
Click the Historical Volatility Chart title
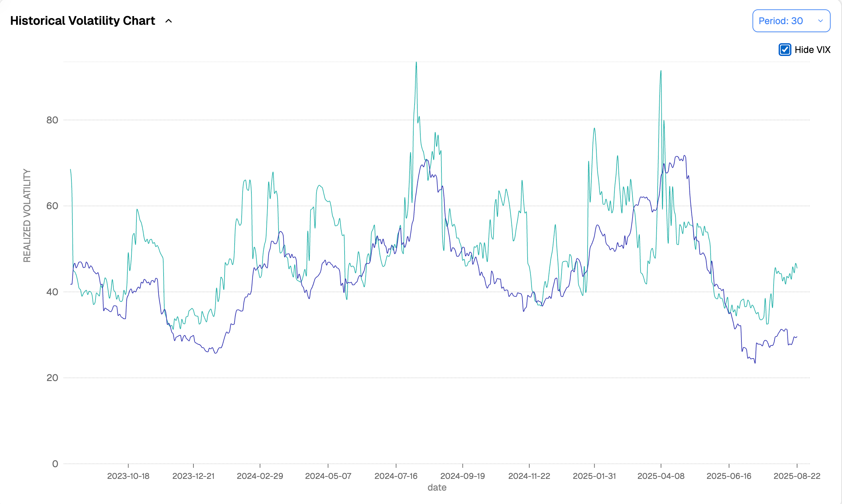82,21
